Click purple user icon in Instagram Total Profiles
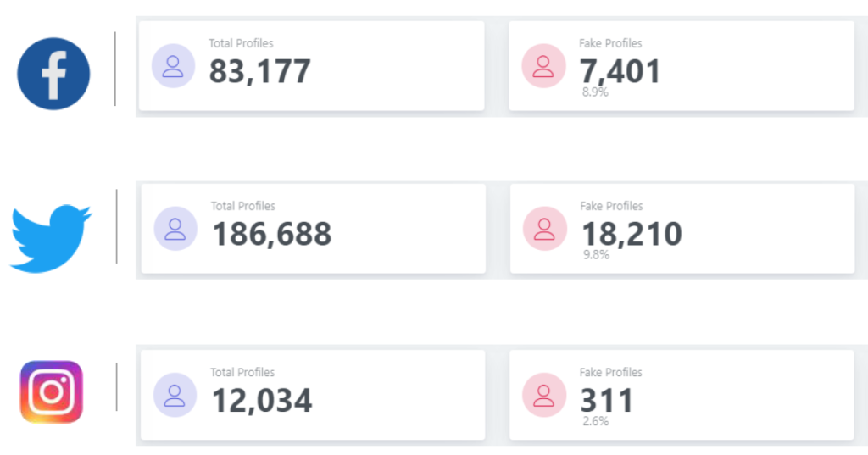Viewport: 868px width, 455px height. tap(175, 395)
